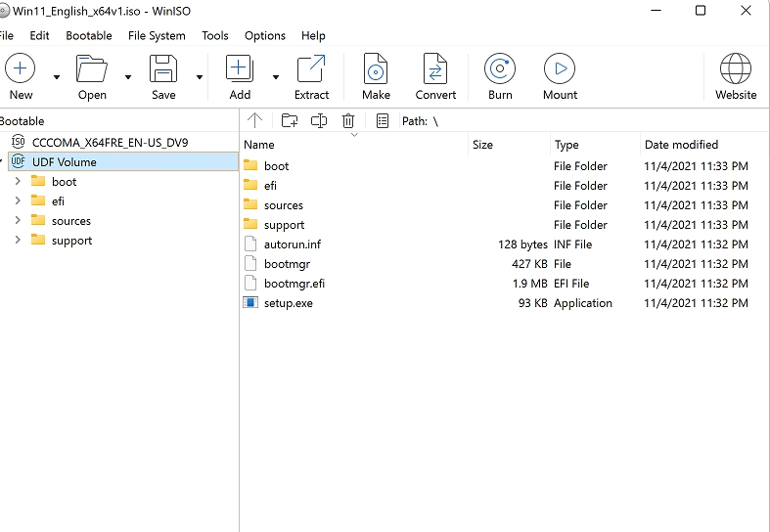770x532 pixels.
Task: Open the Tools menu
Action: point(215,35)
